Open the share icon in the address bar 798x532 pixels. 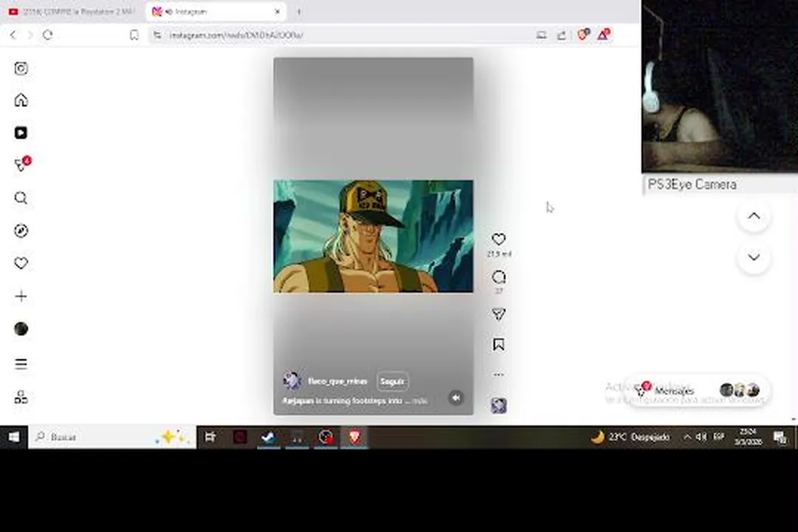click(x=562, y=35)
